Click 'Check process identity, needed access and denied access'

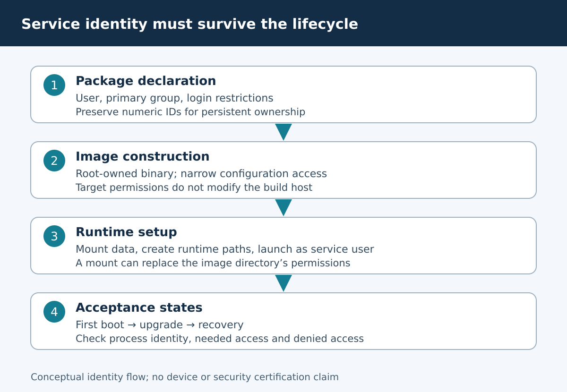[x=220, y=339]
